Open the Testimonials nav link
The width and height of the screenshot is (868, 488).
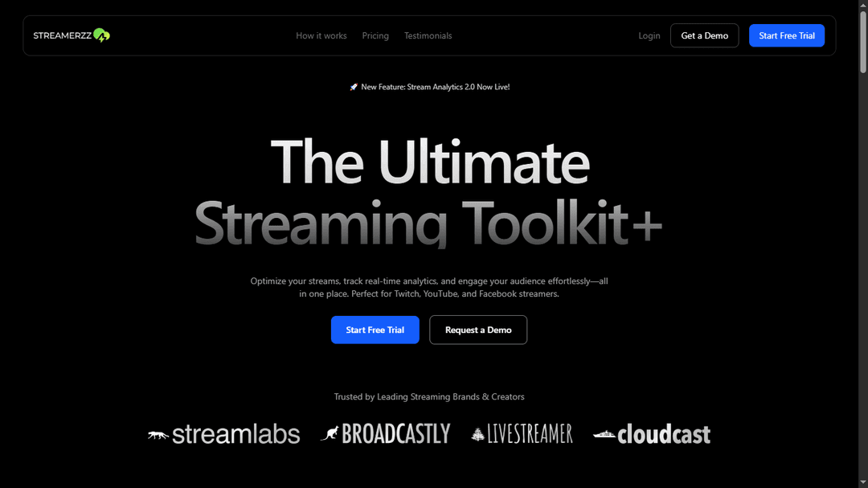(x=428, y=35)
